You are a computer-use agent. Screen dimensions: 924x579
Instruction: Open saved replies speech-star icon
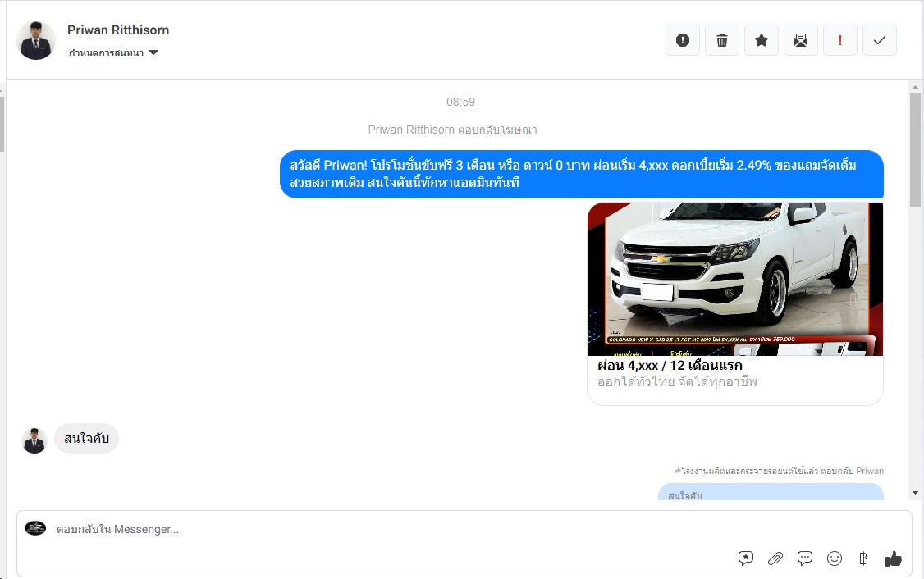coord(745,558)
